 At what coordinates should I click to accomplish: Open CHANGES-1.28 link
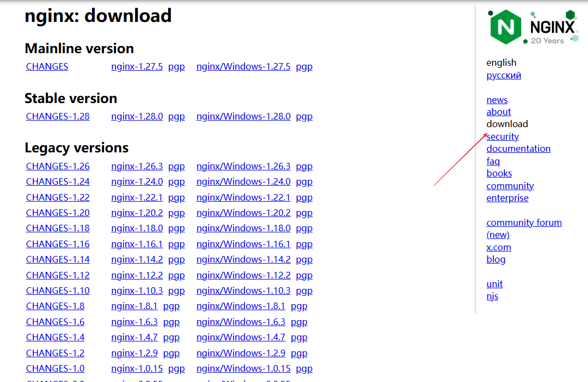click(x=57, y=116)
